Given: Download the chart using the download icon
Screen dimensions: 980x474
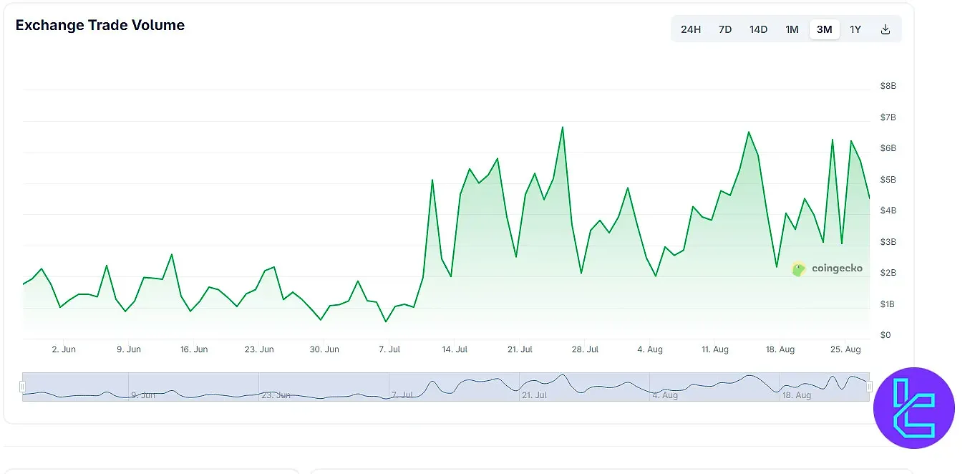Looking at the screenshot, I should coord(885,29).
